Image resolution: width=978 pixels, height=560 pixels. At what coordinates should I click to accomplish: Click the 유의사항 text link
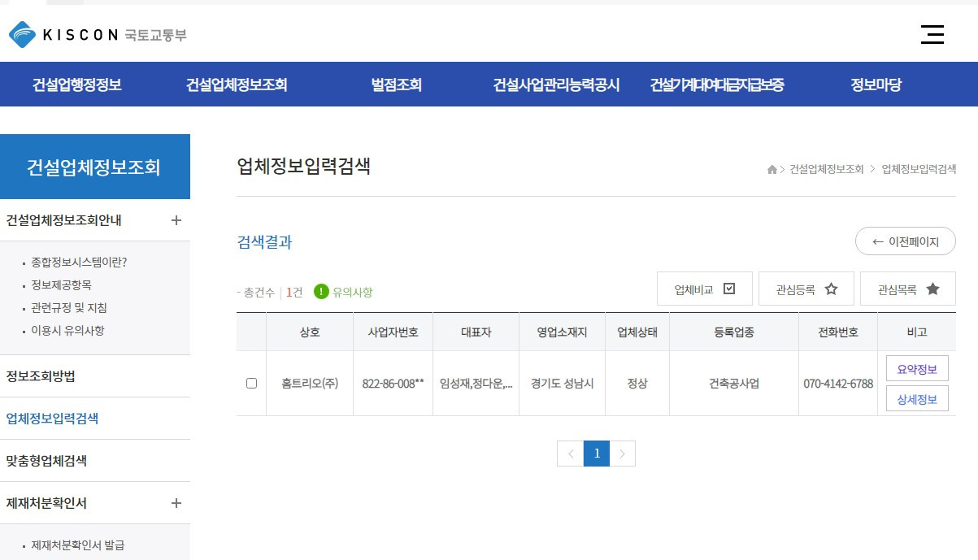[353, 292]
